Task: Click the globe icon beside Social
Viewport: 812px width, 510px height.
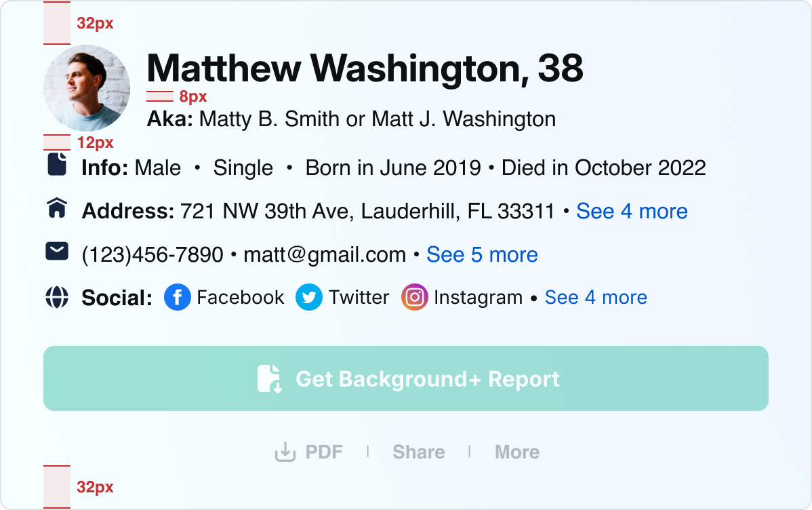Action: pos(57,297)
